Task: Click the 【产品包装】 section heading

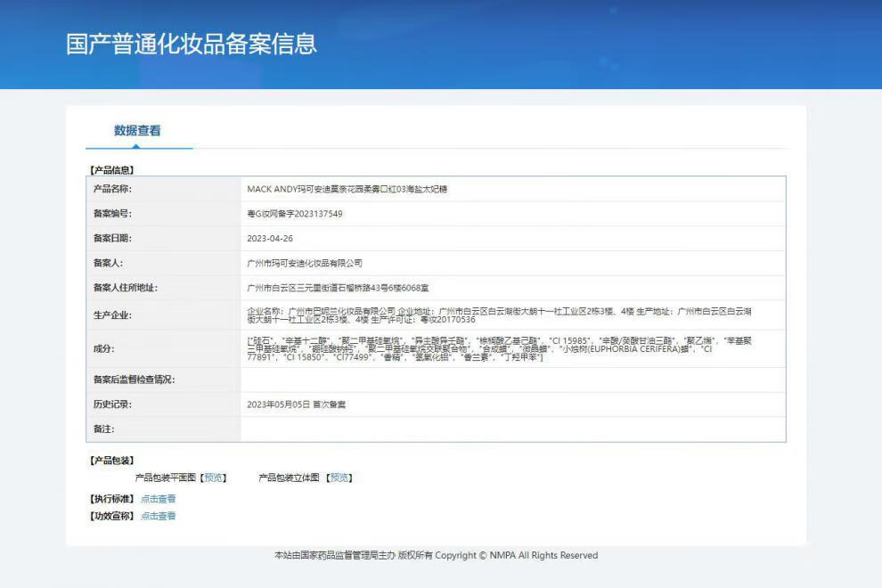Action: [x=112, y=461]
